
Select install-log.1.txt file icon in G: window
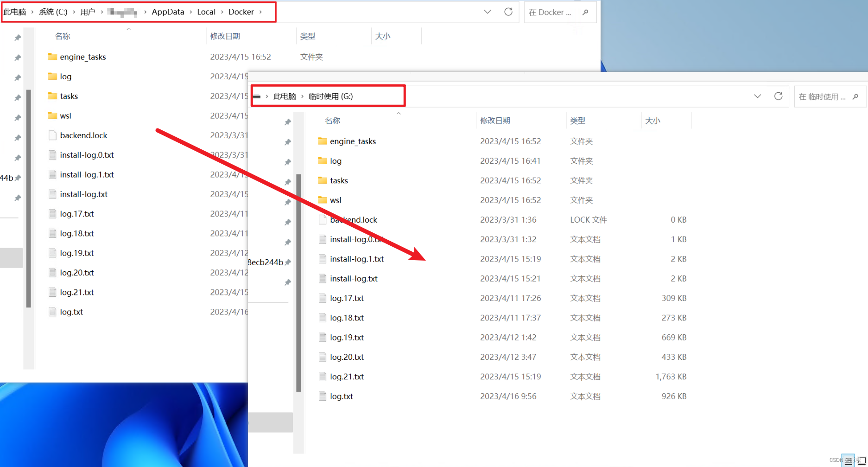(323, 259)
